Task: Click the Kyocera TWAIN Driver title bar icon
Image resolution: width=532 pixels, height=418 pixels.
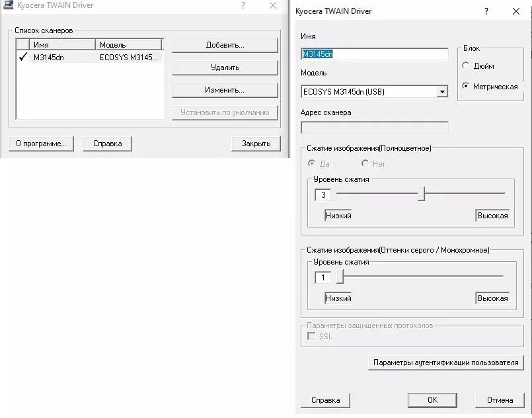Action: 8,5
